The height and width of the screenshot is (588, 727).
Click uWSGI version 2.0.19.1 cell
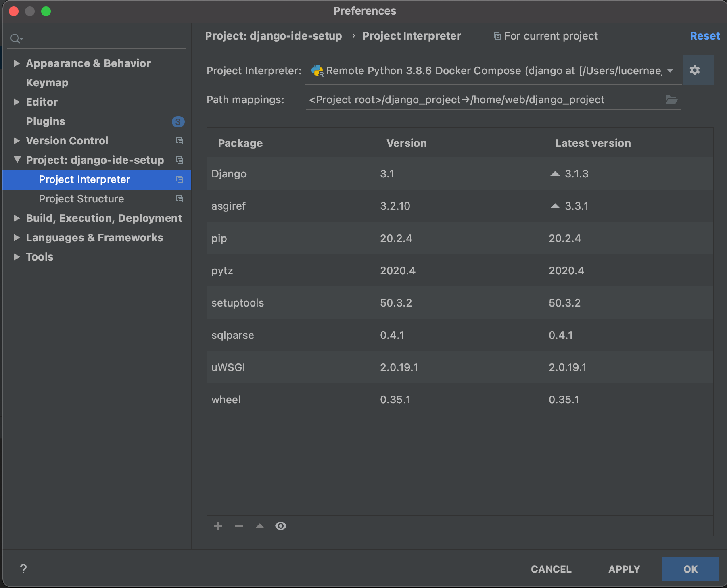pyautogui.click(x=399, y=367)
